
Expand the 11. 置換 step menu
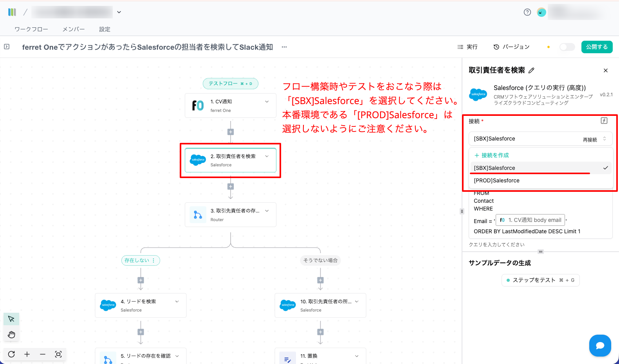pyautogui.click(x=357, y=356)
